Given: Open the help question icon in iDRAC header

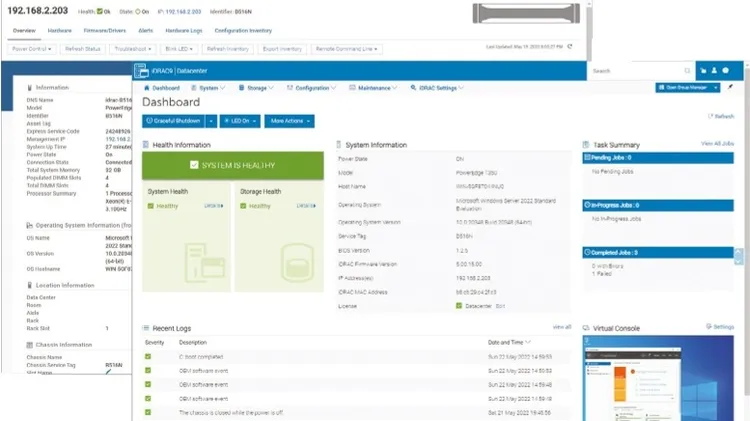Looking at the screenshot, I should click(x=726, y=71).
